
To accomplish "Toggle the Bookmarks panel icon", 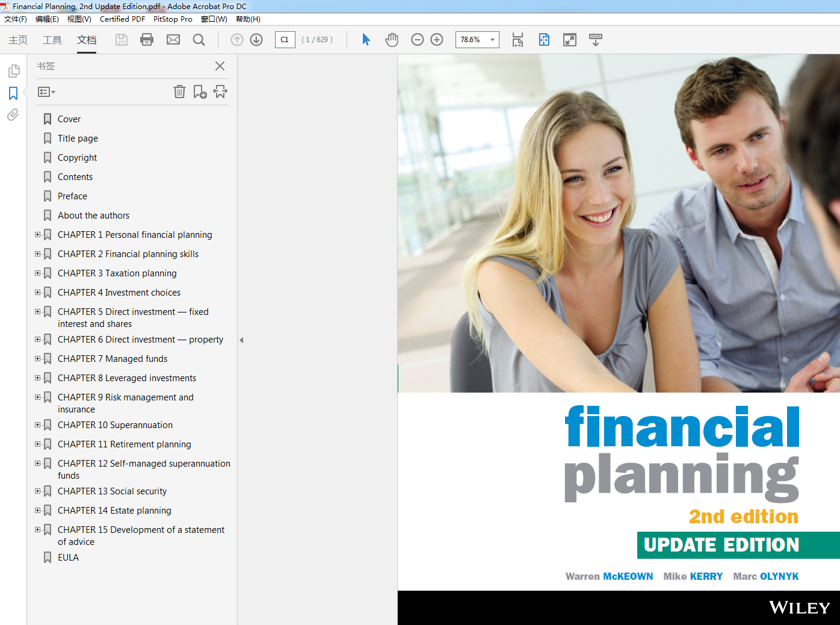I will pyautogui.click(x=13, y=93).
